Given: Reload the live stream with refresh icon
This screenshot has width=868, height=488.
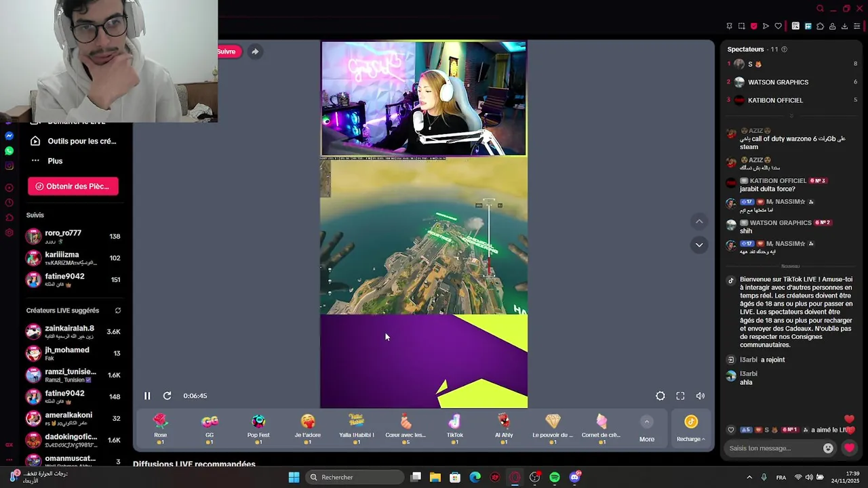Looking at the screenshot, I should [167, 396].
